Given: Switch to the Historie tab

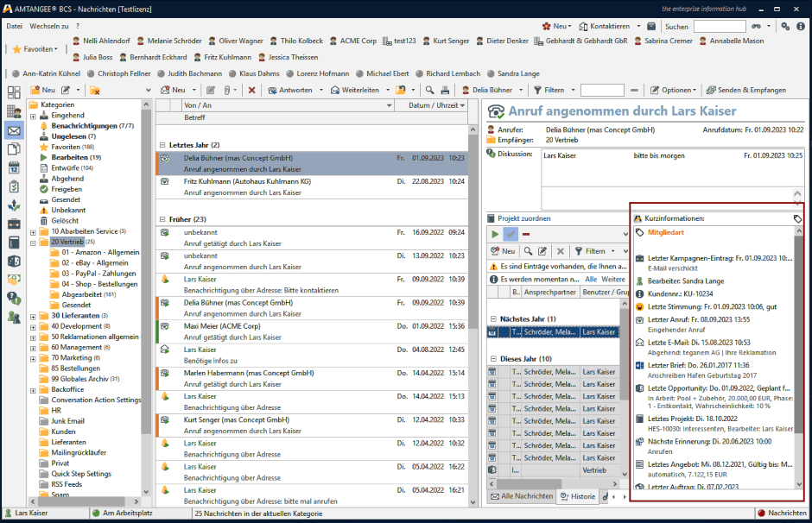Looking at the screenshot, I should (x=579, y=496).
